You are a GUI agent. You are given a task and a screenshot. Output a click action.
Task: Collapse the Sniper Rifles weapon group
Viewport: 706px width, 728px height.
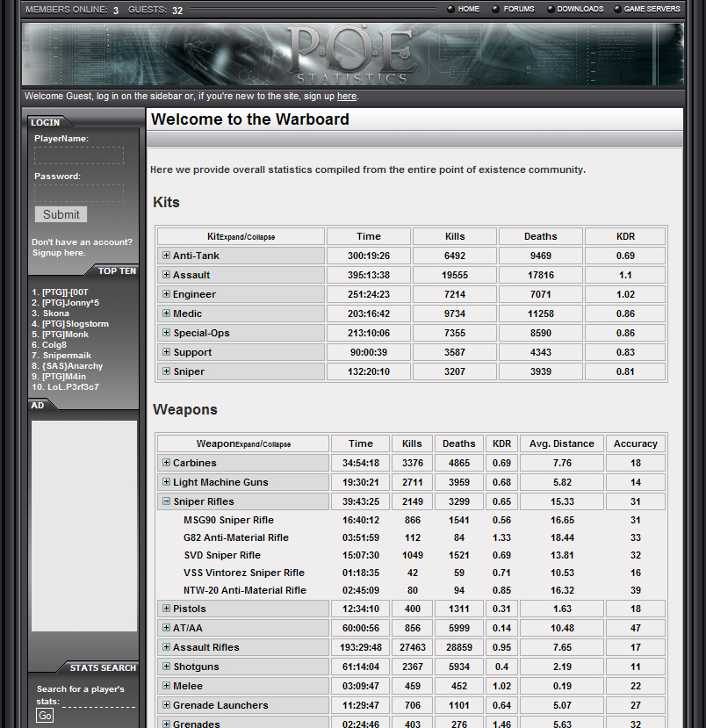point(167,501)
